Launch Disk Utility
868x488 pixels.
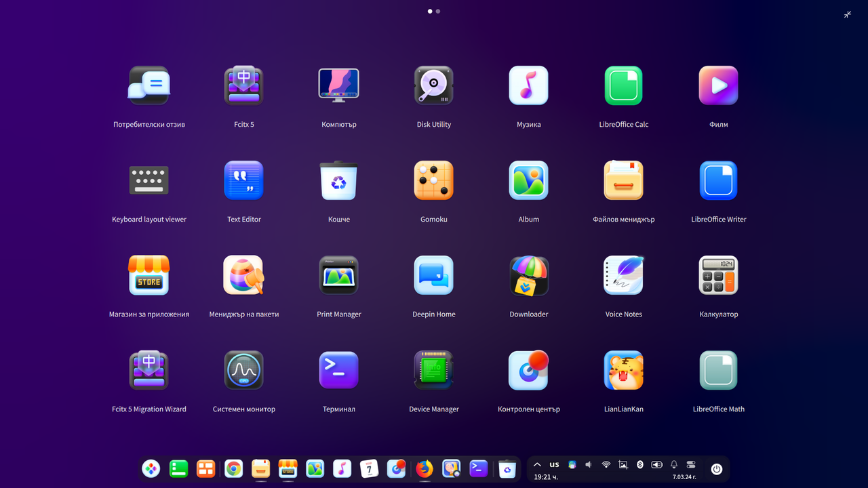point(434,85)
